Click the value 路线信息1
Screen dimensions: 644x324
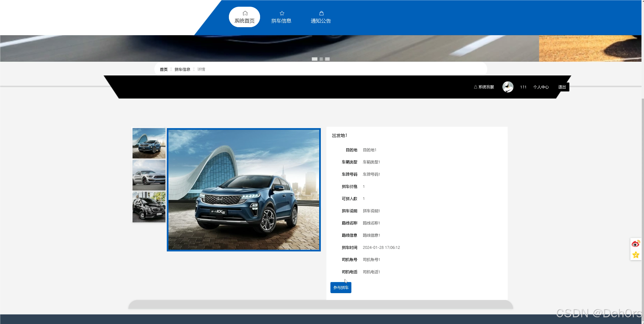(371, 235)
